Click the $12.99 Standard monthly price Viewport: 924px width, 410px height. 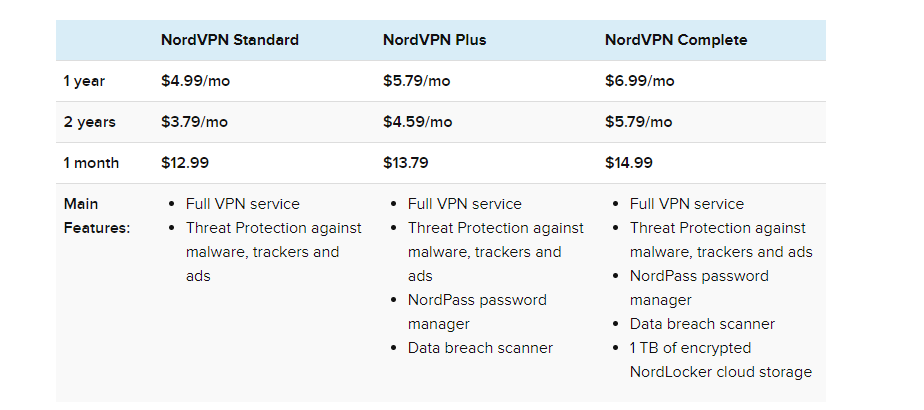[x=185, y=162]
